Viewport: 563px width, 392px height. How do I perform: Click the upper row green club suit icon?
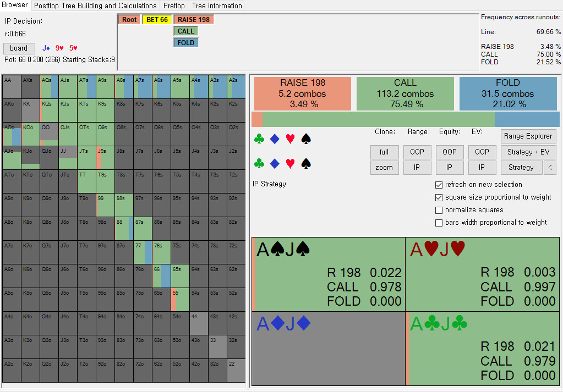click(259, 139)
